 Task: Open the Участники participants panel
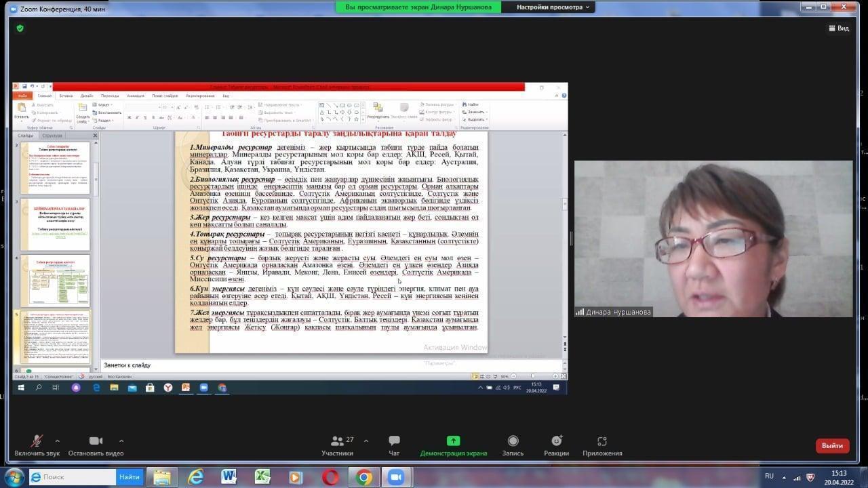coord(337,445)
